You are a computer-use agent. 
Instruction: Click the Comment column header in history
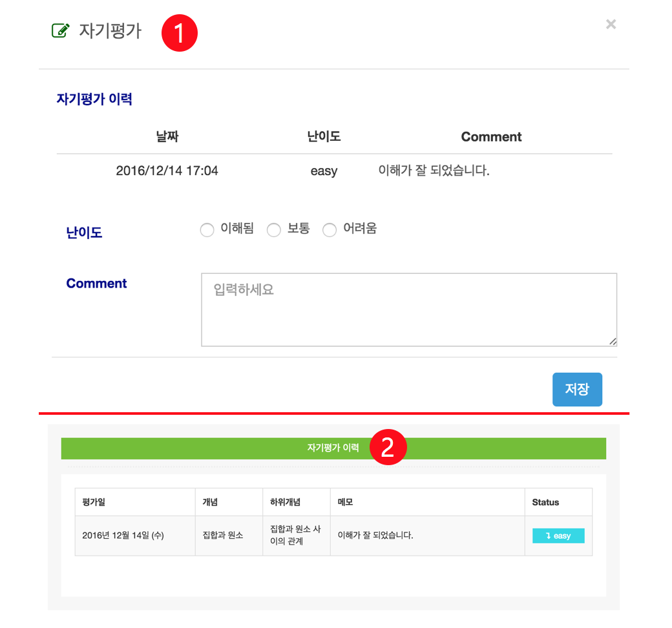click(491, 137)
